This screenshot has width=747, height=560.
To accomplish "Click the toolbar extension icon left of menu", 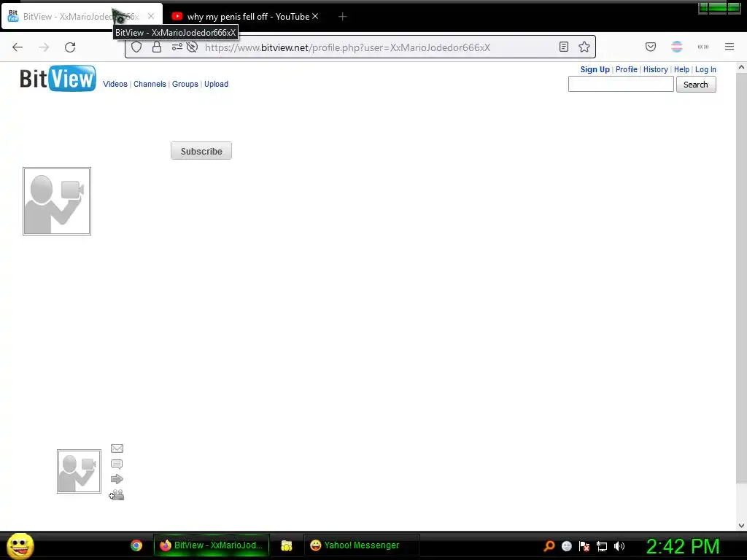I will (x=703, y=47).
